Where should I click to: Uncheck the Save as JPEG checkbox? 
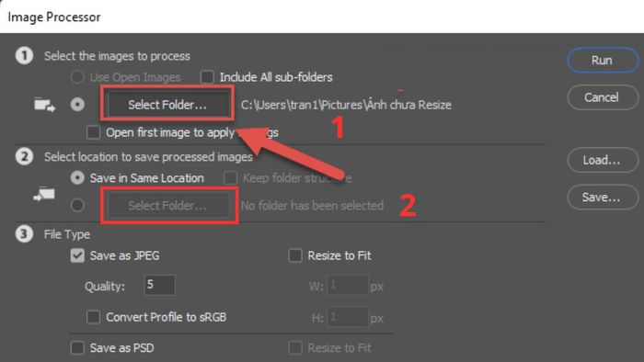point(77,255)
